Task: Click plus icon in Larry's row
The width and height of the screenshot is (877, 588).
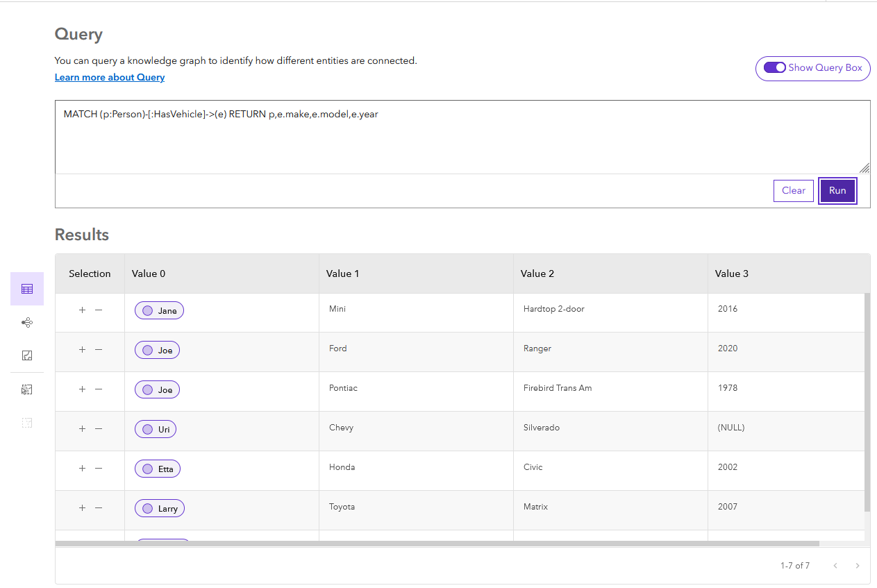Action: [x=82, y=508]
